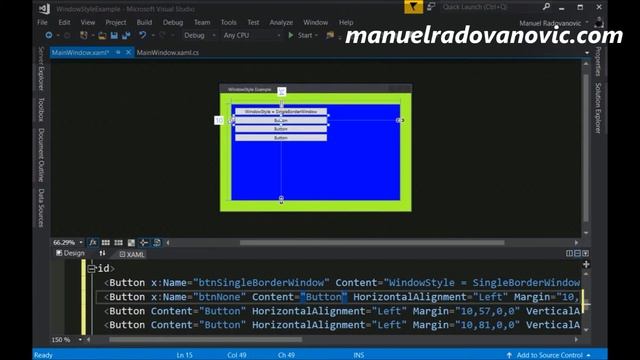Click Manuel Radovanovic account name
Image resolution: width=640 pixels, height=360 pixels.
coord(550,23)
